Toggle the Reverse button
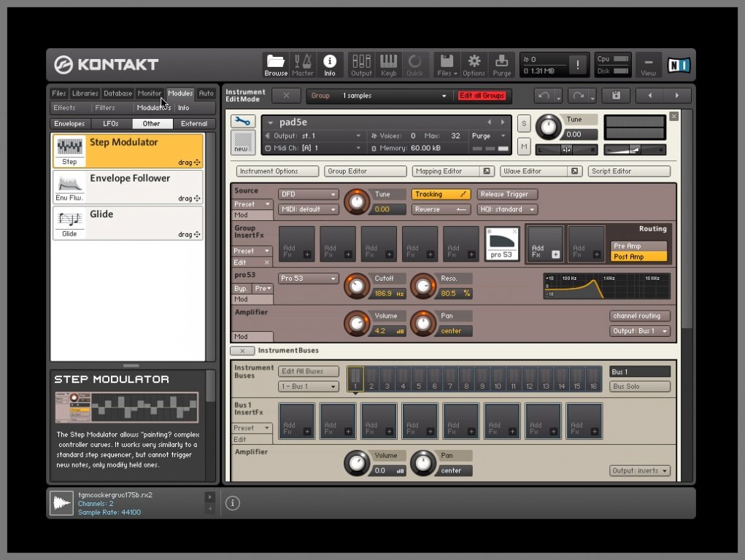Viewport: 745px width, 560px height. 441,209
